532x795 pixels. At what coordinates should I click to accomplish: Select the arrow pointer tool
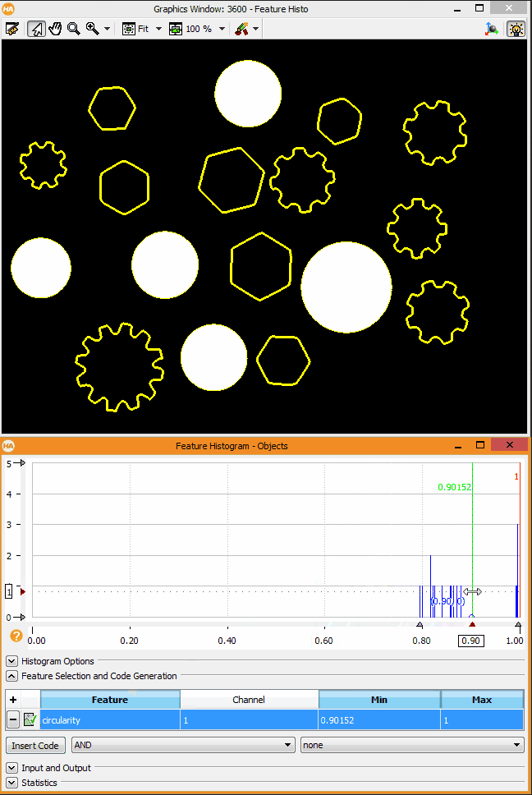tap(36, 29)
